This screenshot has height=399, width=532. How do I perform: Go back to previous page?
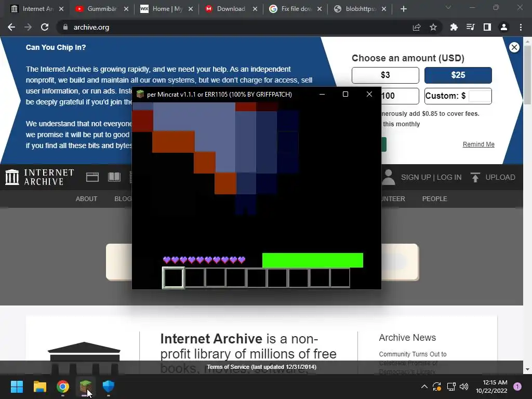(x=11, y=27)
